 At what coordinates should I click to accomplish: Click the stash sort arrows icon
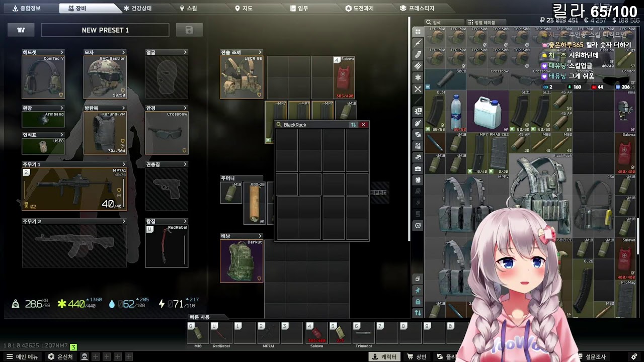coord(418,313)
